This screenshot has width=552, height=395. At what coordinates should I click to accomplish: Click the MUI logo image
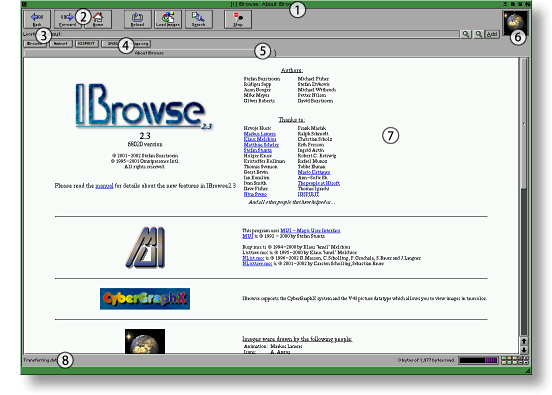(x=145, y=247)
